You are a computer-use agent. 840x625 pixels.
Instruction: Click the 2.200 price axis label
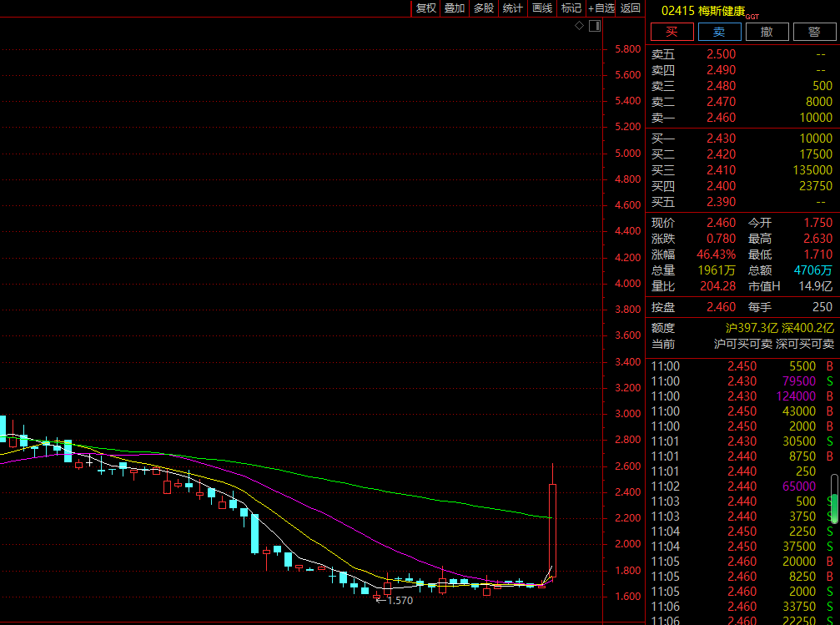pyautogui.click(x=627, y=518)
